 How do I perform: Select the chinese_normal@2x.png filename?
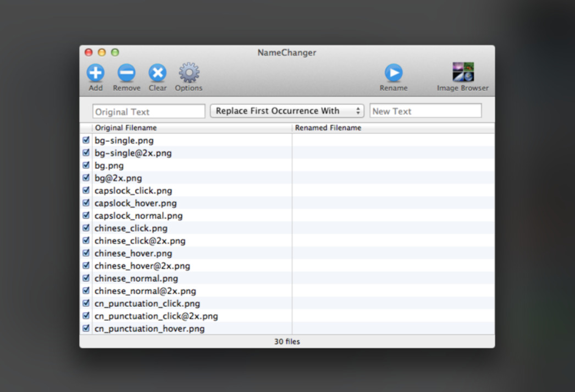coord(145,291)
